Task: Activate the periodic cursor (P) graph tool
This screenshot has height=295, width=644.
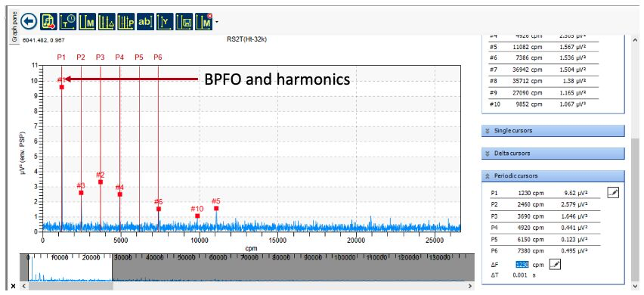Action: pos(125,22)
